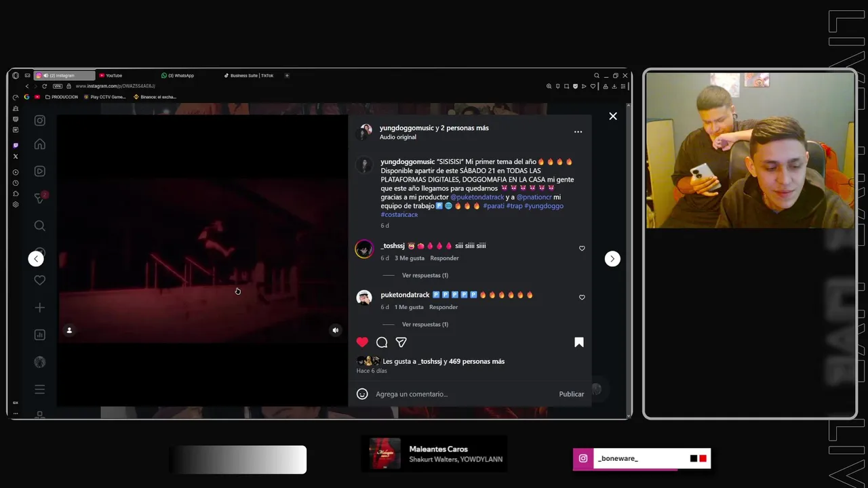Open the Instagram More hamburger menu
Screen dimensions: 868x488
40,389
